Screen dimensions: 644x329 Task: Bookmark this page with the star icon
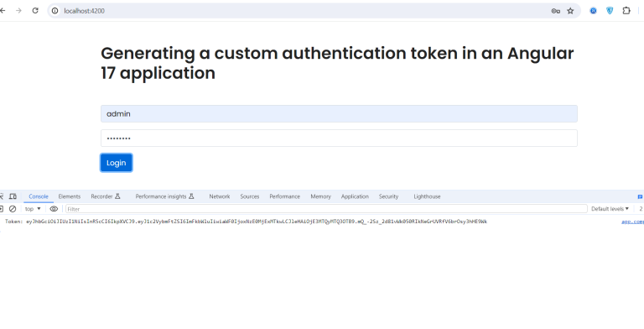[x=570, y=11]
